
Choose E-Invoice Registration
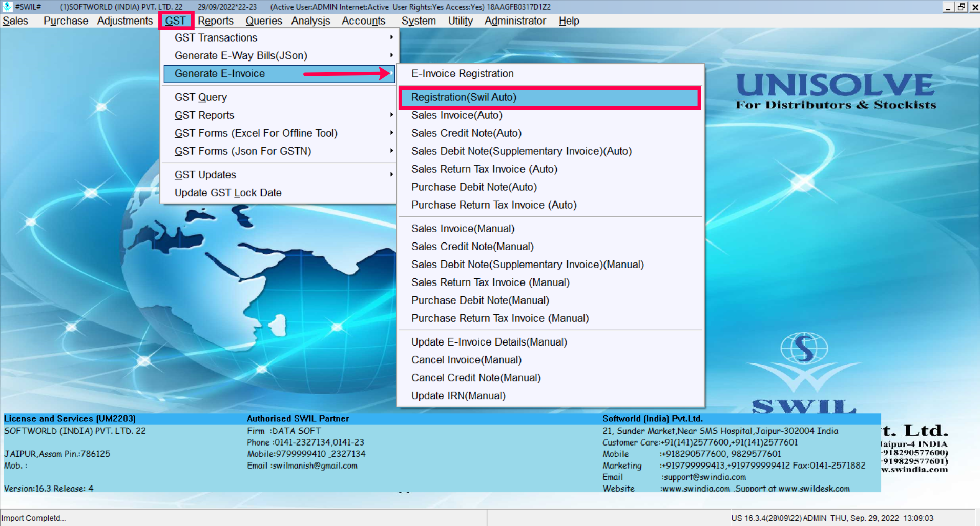(x=550, y=73)
